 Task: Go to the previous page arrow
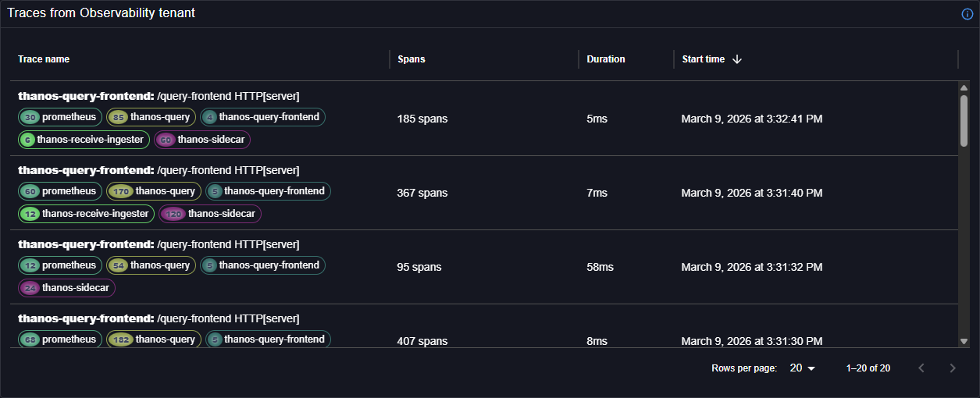pos(921,368)
